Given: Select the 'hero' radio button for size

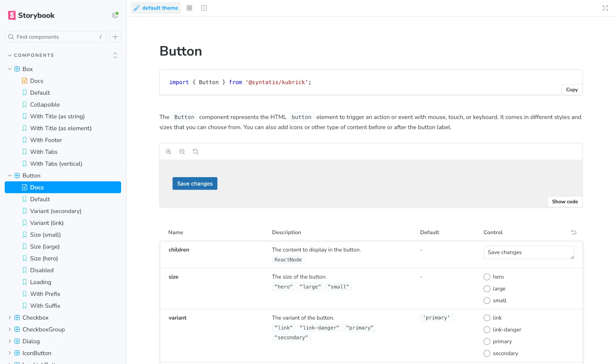Looking at the screenshot, I should [487, 277].
